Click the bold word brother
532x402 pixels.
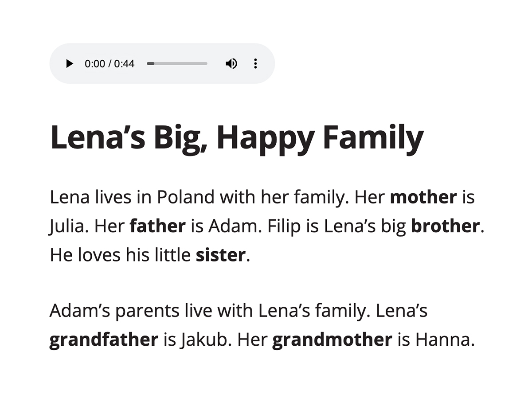pos(446,226)
